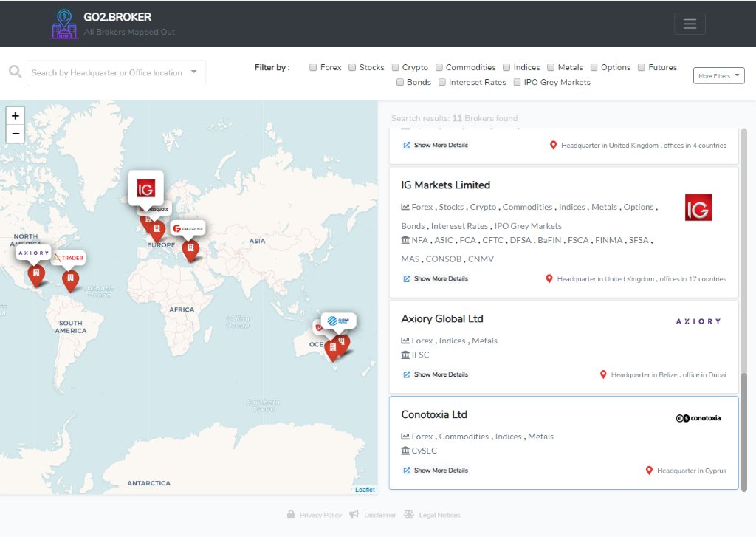Click the AxiTrader map marker label
756x537 pixels.
(x=68, y=258)
